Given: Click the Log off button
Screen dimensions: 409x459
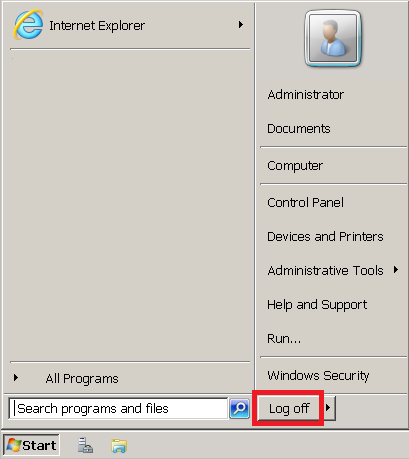Looking at the screenshot, I should pyautogui.click(x=289, y=408).
